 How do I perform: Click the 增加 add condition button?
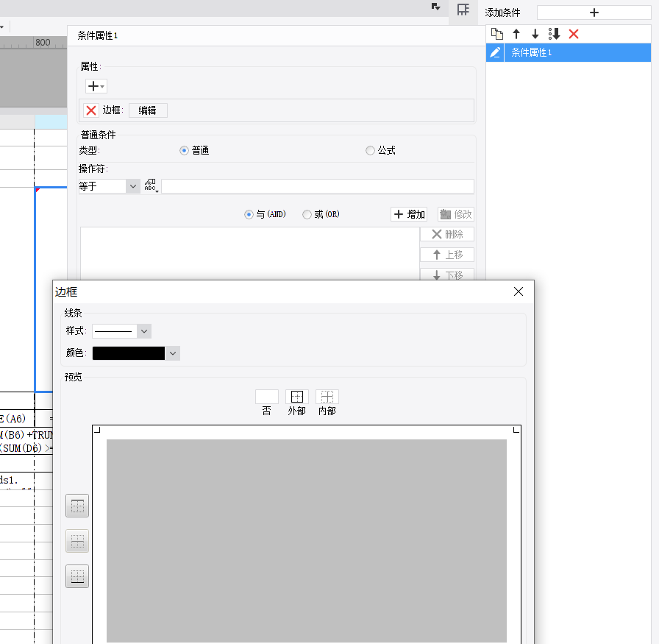click(409, 214)
